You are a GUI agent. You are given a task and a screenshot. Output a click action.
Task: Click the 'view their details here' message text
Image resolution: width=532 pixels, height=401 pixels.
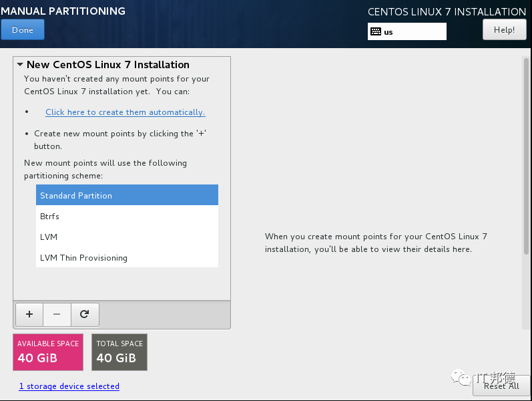point(376,243)
